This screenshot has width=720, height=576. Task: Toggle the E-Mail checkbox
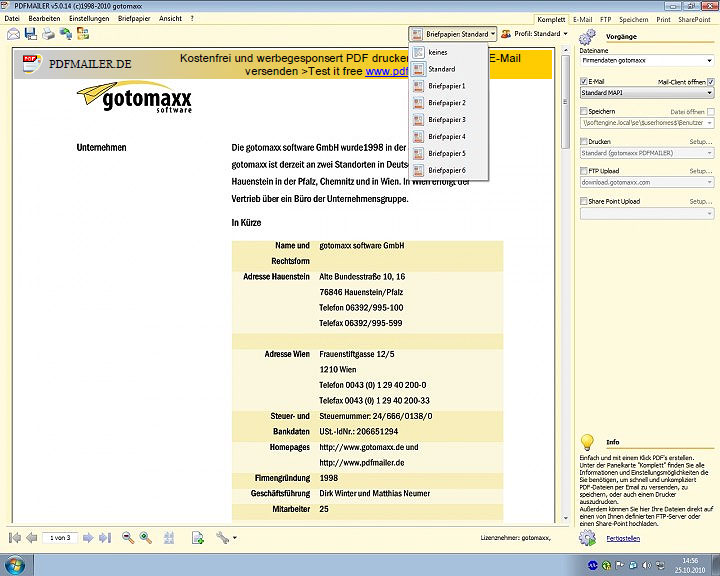[584, 81]
